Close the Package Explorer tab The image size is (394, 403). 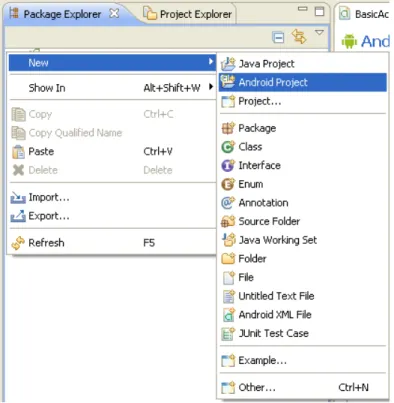(114, 13)
